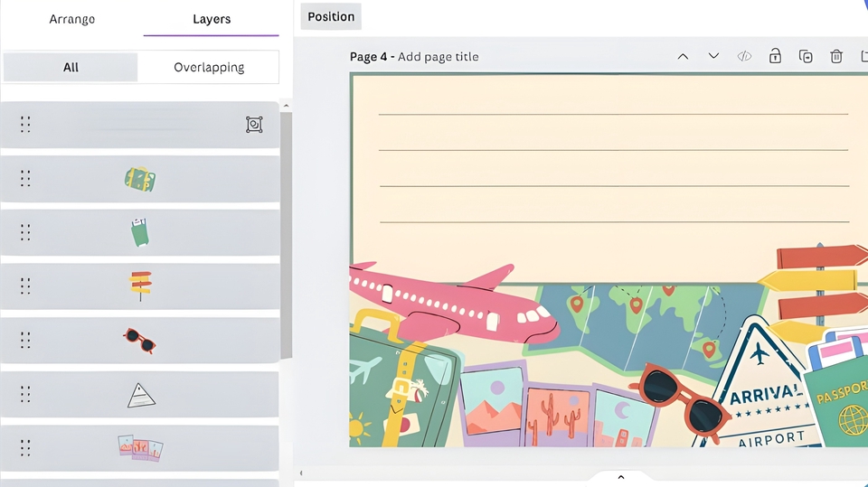Lock Page 4 with padlock icon

[x=775, y=56]
